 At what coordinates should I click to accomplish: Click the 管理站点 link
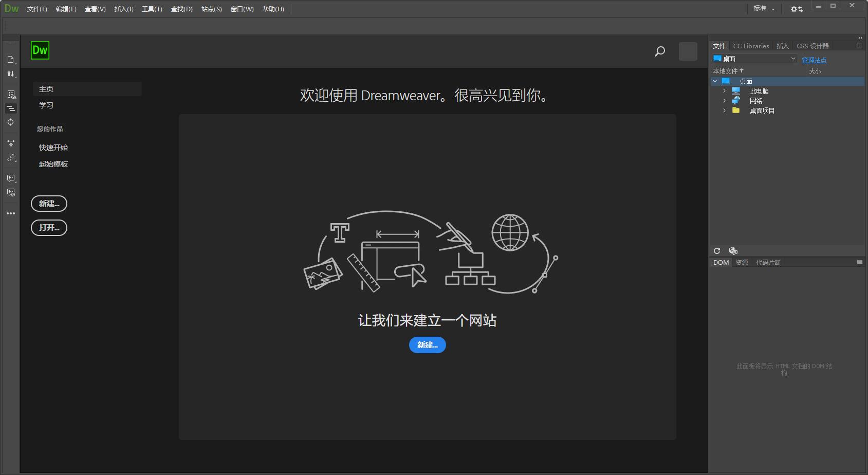pos(814,60)
